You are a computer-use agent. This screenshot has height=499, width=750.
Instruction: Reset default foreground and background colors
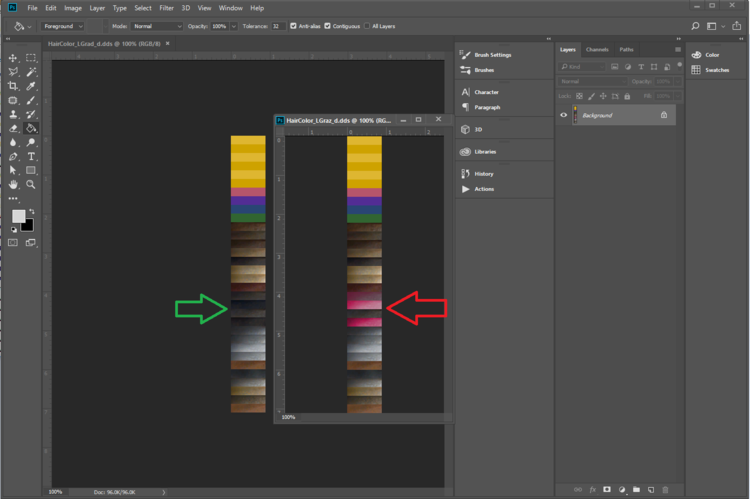click(14, 230)
